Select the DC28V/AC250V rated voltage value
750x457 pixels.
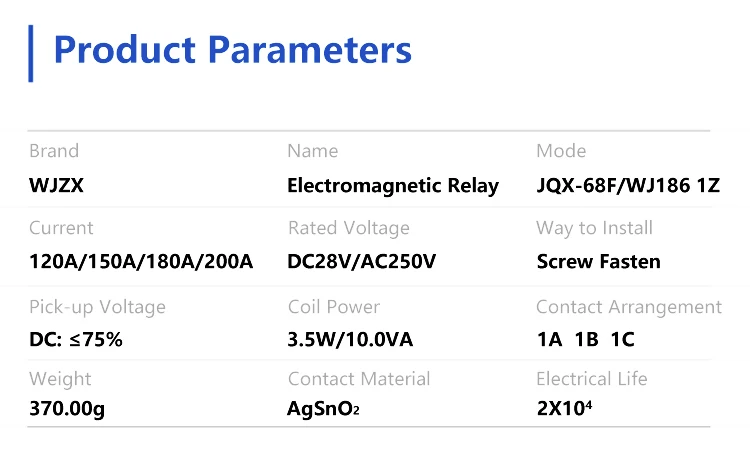(x=362, y=263)
